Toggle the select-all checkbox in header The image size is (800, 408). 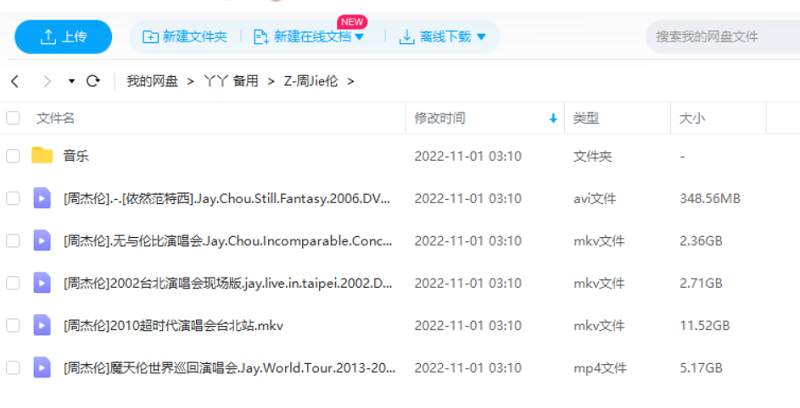[x=13, y=118]
